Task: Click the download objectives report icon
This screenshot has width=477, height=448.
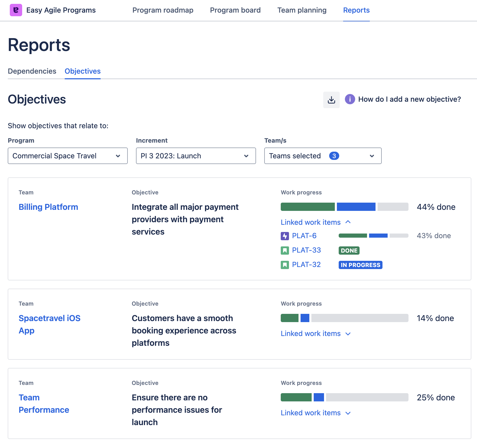Action: [x=331, y=100]
